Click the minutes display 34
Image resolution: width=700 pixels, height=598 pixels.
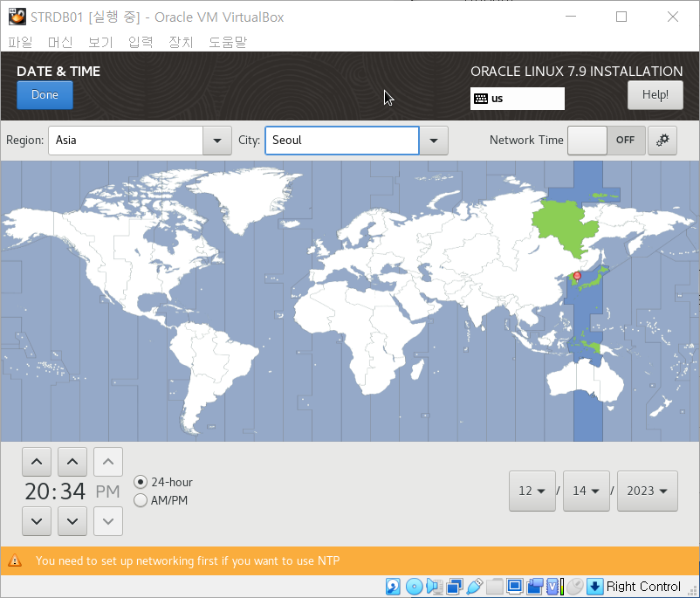point(72,491)
